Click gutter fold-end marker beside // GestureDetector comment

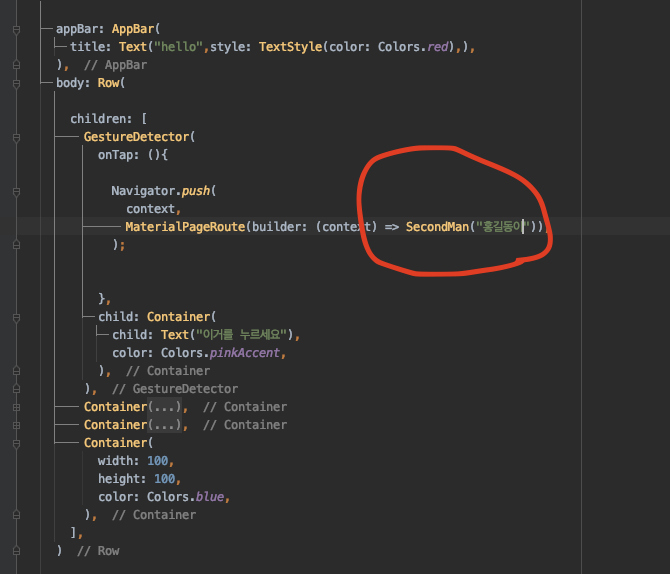tap(16, 389)
